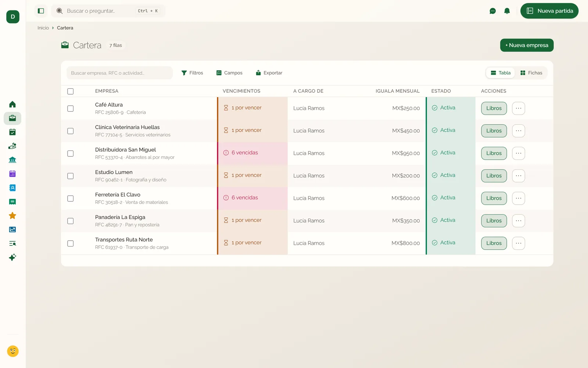Click the Nueva empresa button
This screenshot has height=368, width=588.
pos(527,45)
